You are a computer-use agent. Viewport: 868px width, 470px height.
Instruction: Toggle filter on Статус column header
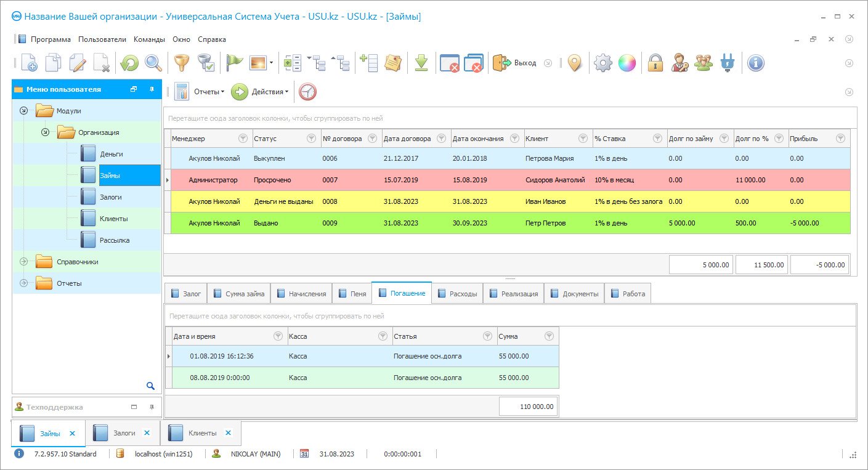[x=310, y=139]
